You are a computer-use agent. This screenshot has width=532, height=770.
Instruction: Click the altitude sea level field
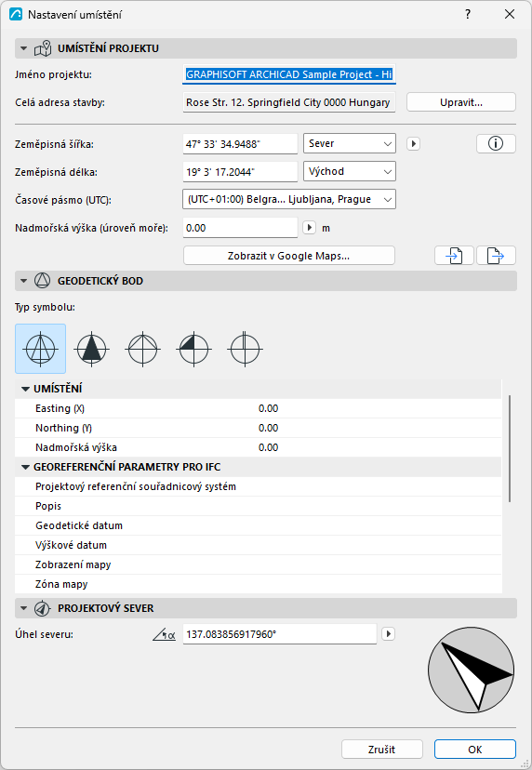click(x=240, y=228)
